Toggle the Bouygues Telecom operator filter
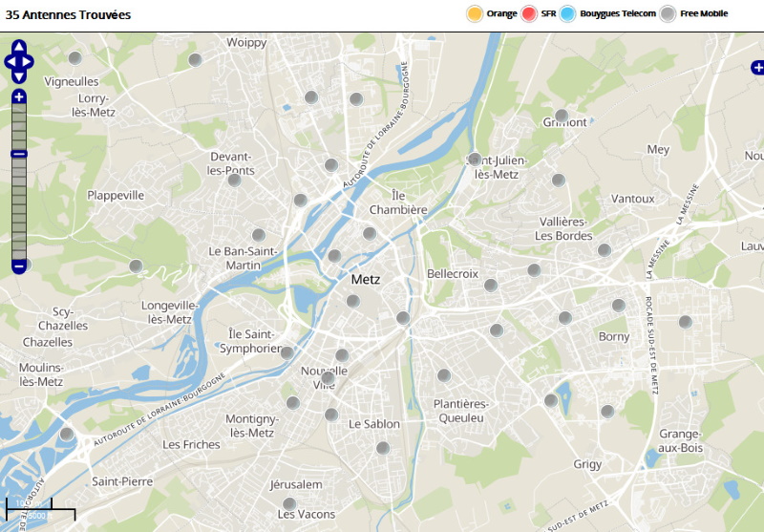 [x=568, y=13]
